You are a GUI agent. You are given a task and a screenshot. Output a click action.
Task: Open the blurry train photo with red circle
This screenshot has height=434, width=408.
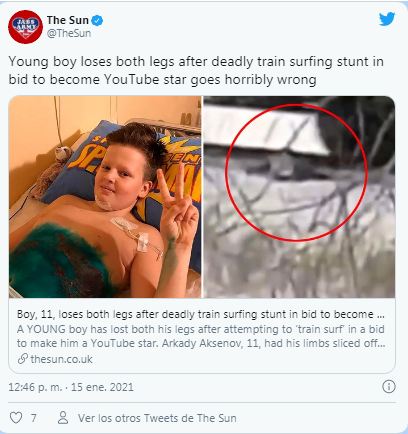tap(299, 197)
